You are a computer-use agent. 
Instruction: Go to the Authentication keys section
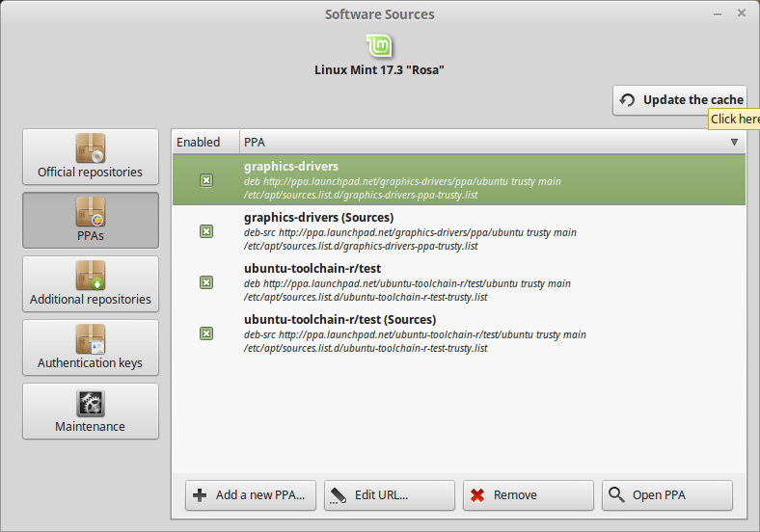pyautogui.click(x=91, y=347)
